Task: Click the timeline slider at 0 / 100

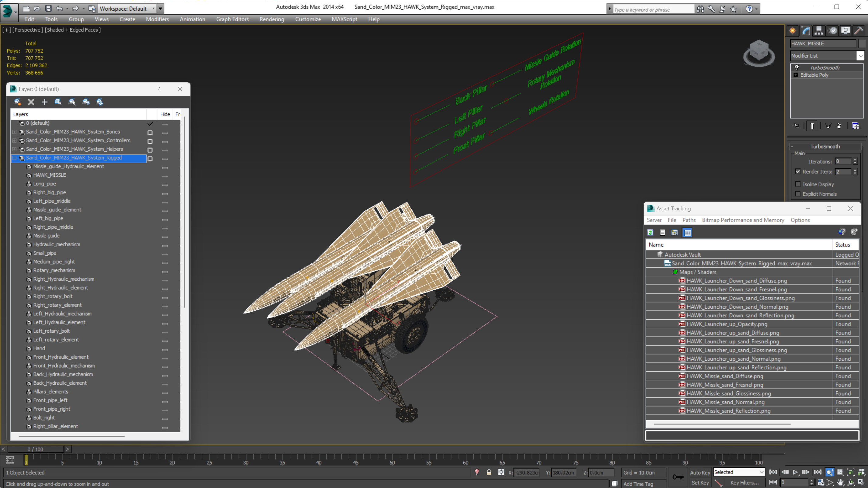Action: click(x=35, y=449)
